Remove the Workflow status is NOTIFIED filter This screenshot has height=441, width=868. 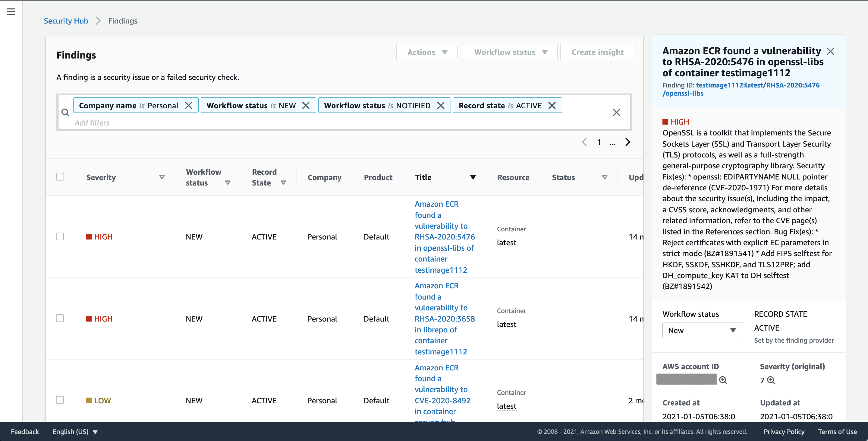pos(440,106)
